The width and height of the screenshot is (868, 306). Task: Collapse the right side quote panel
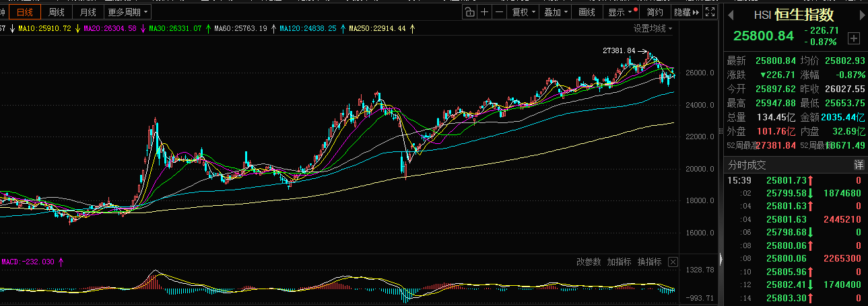(x=721, y=259)
